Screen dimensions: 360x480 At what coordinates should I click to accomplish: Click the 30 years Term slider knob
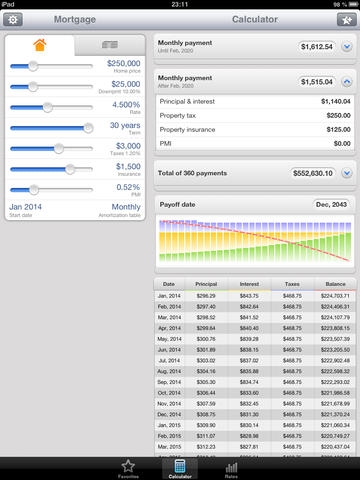click(88, 128)
